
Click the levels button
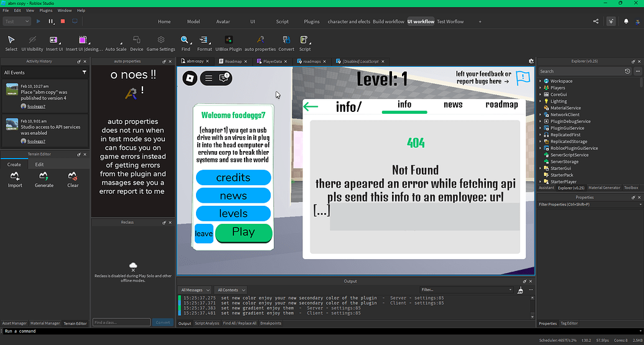point(233,214)
